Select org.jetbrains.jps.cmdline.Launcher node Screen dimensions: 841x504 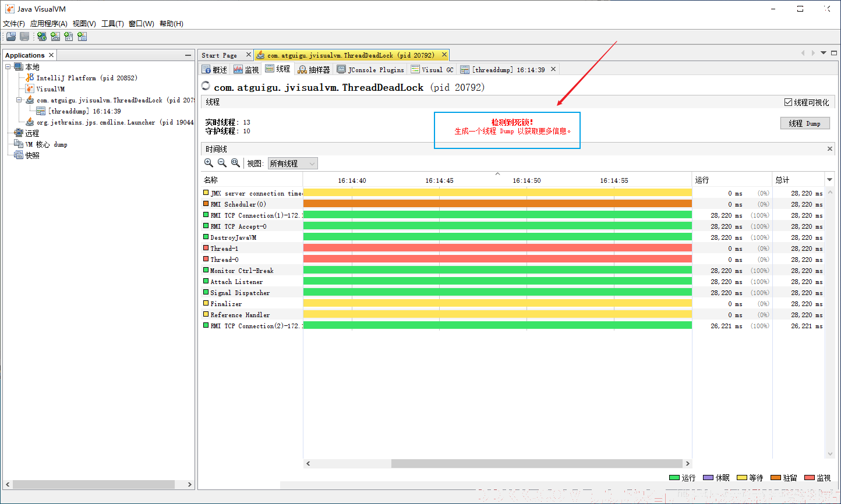click(109, 122)
